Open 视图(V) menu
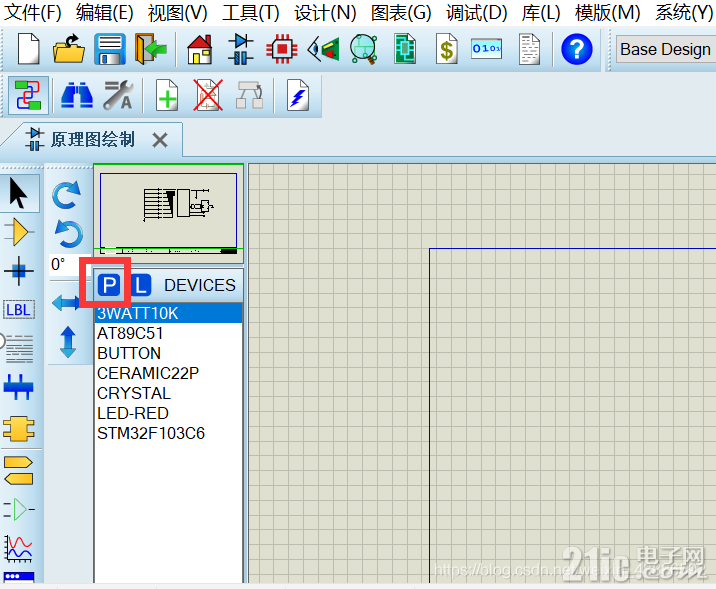The width and height of the screenshot is (716, 589). 178,12
